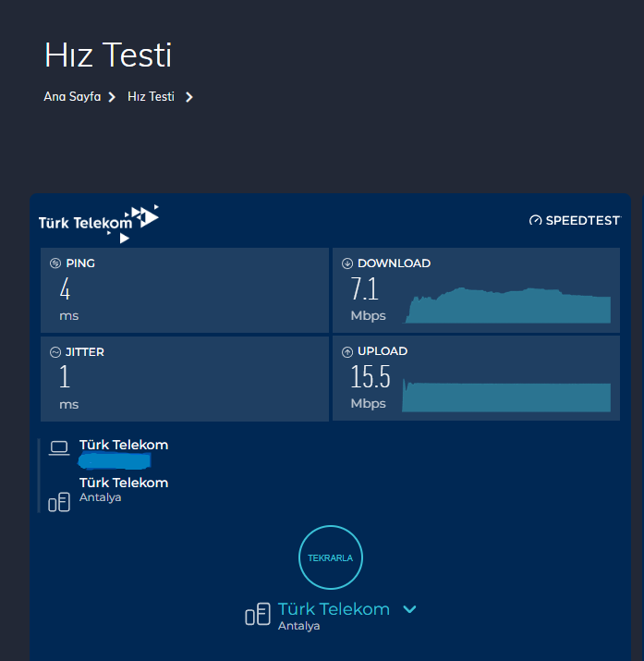Click Türk Telekom server name above Antalya in list
The height and width of the screenshot is (661, 644).
[124, 483]
